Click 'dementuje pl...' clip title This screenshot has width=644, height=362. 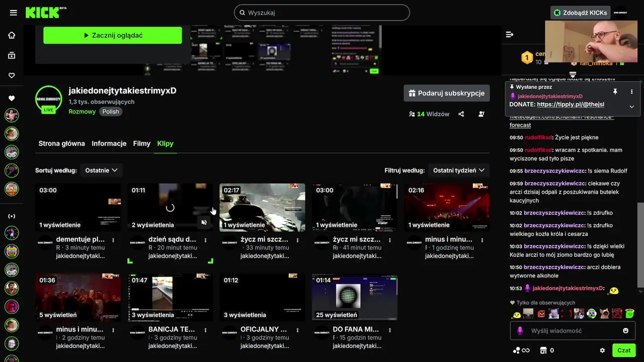[80, 239]
